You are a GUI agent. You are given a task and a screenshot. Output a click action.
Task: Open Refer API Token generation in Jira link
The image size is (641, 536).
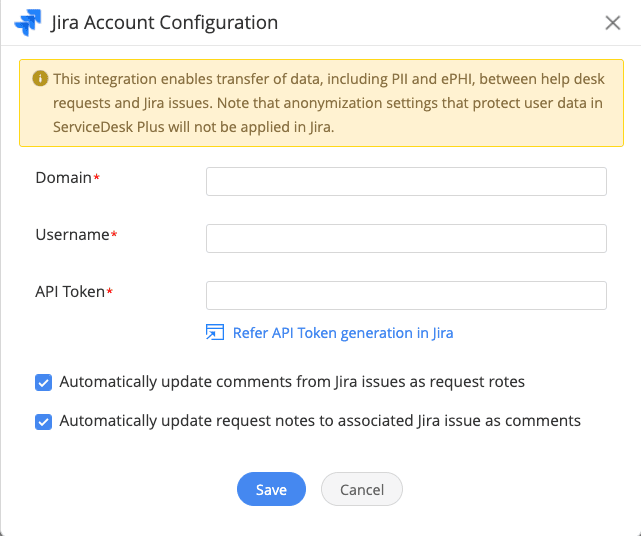343,333
